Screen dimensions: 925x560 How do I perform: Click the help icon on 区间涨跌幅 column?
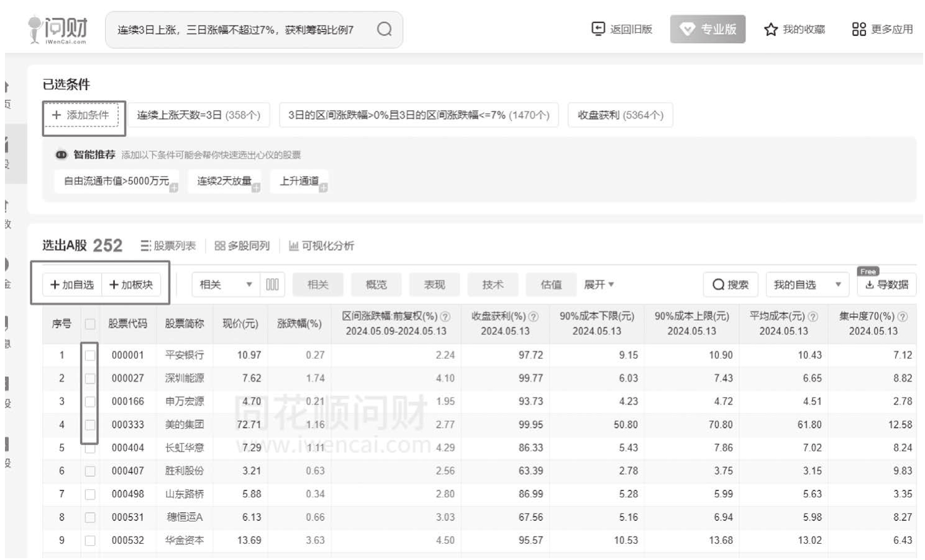445,317
